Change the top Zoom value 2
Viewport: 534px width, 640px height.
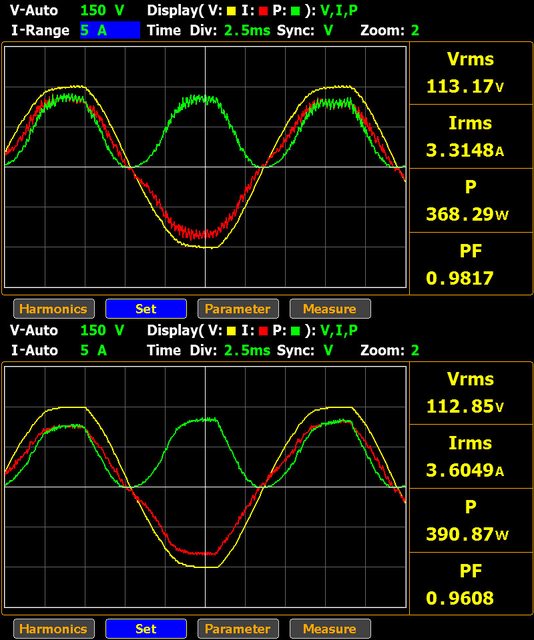click(415, 31)
